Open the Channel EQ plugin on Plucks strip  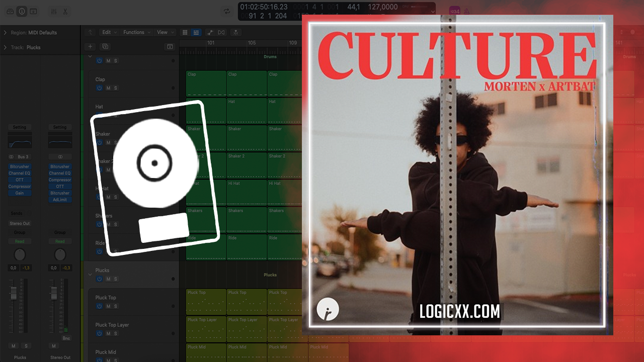point(20,173)
